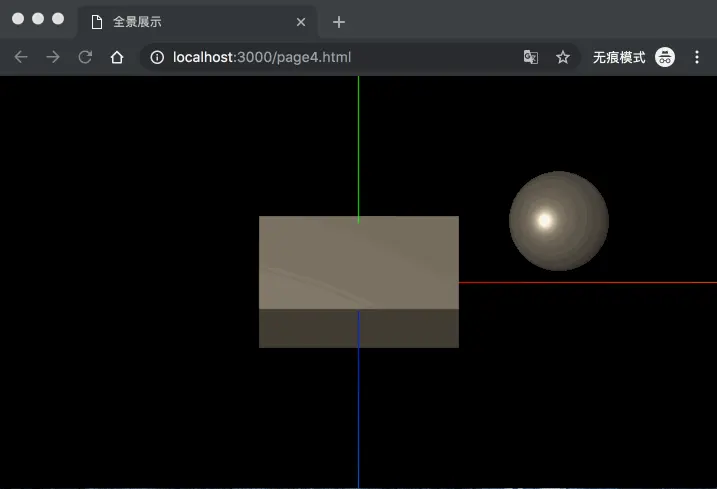Reload the current page
This screenshot has width=717, height=489.
coord(85,57)
